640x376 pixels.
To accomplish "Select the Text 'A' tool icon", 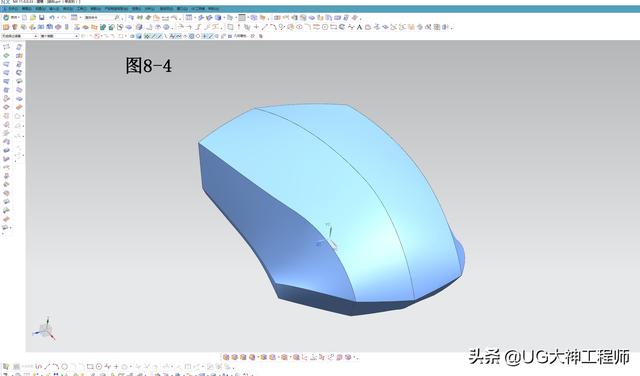I will 360,27.
